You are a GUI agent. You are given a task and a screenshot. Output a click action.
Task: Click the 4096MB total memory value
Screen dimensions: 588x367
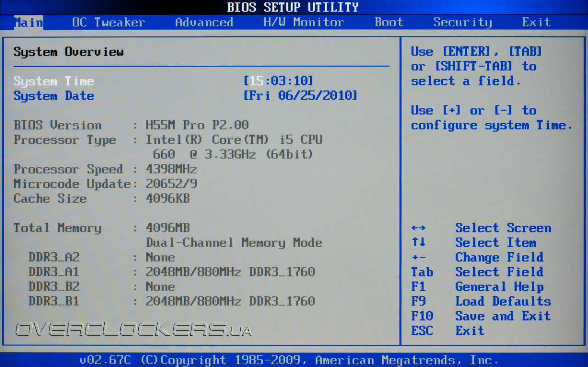coord(168,228)
